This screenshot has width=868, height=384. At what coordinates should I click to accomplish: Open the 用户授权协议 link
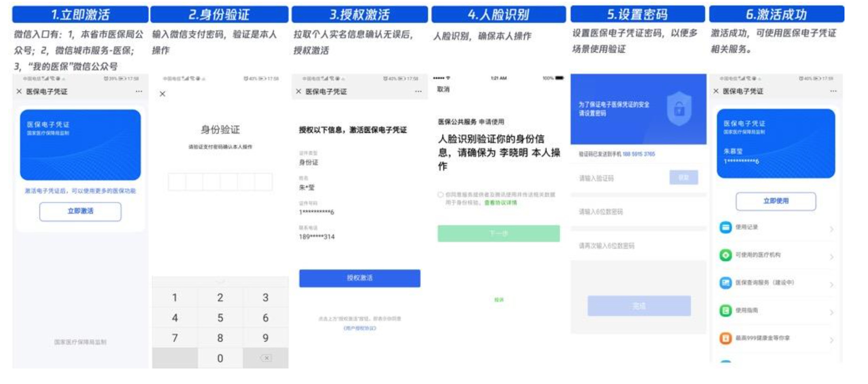[x=360, y=328]
